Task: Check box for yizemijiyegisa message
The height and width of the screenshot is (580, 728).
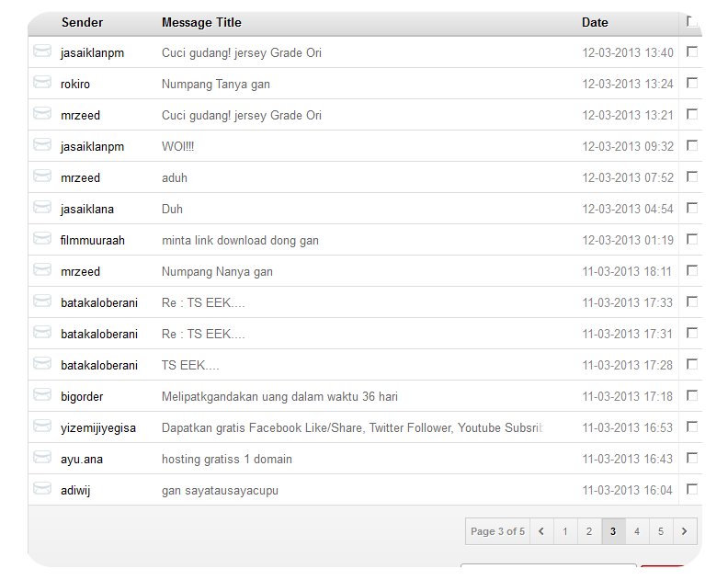Action: [x=692, y=426]
